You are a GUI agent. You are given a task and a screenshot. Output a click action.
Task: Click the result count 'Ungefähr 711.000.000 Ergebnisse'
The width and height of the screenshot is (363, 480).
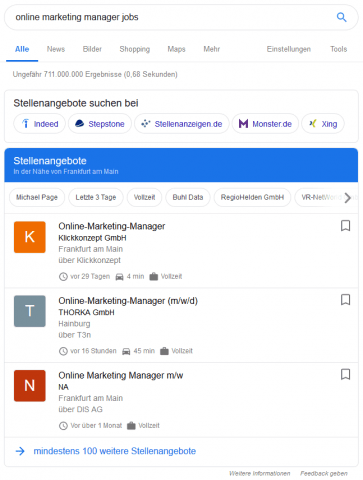[x=67, y=74]
